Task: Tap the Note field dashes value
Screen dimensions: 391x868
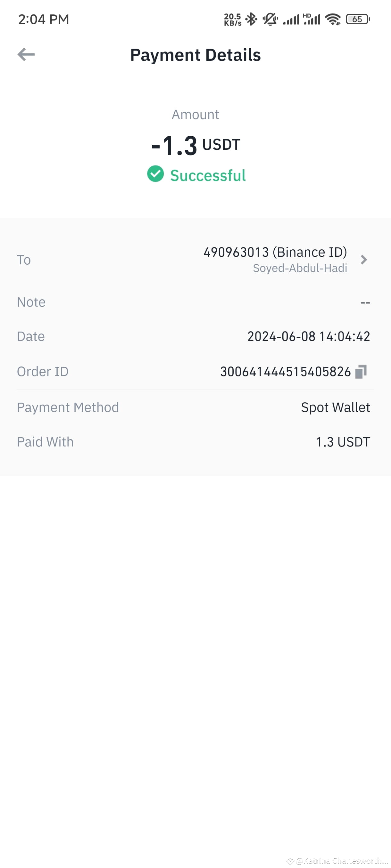Action: pos(365,302)
